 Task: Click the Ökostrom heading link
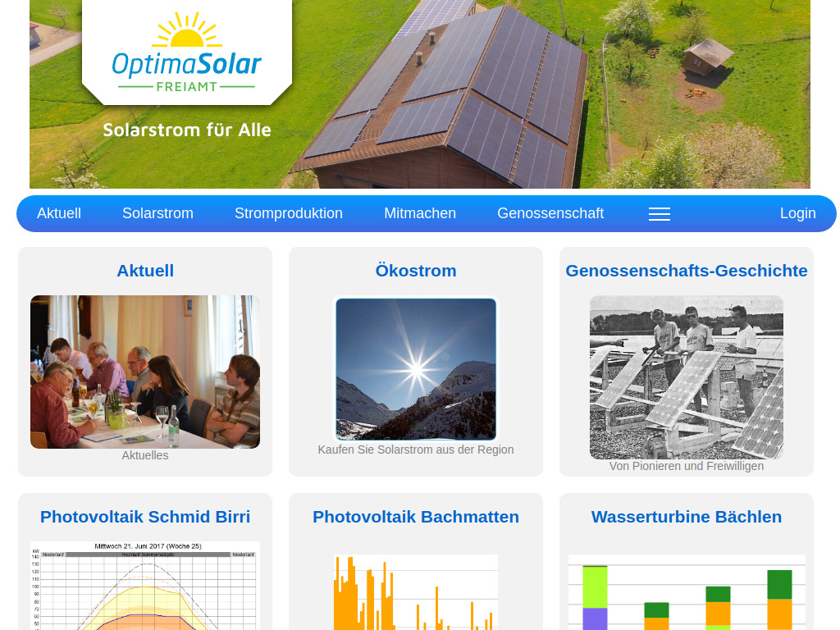click(x=415, y=270)
